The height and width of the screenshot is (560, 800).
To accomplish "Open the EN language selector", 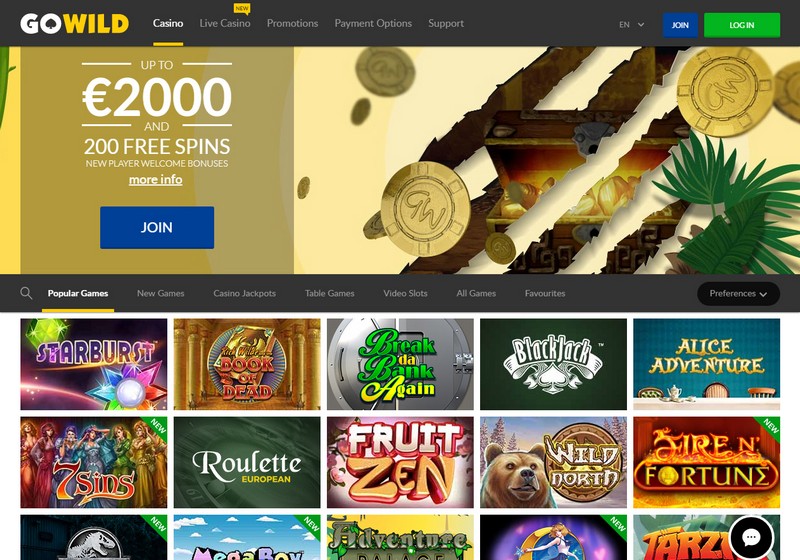I will [x=632, y=24].
